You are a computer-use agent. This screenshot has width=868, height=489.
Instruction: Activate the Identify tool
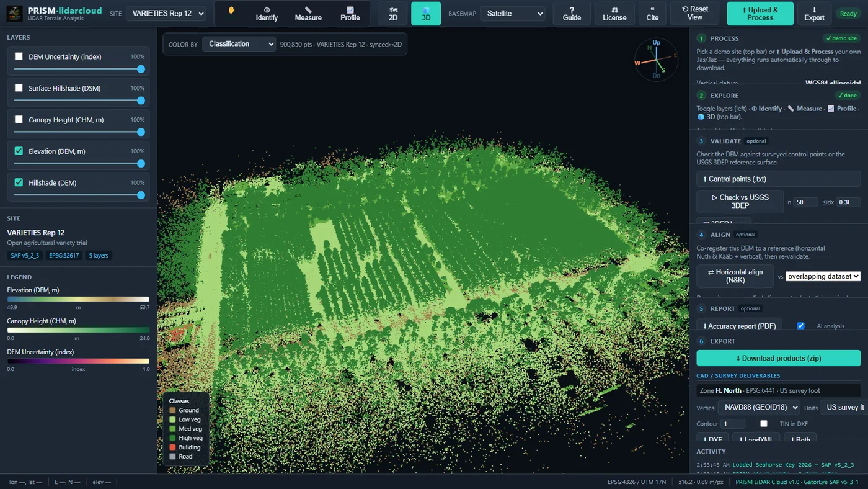pyautogui.click(x=267, y=13)
